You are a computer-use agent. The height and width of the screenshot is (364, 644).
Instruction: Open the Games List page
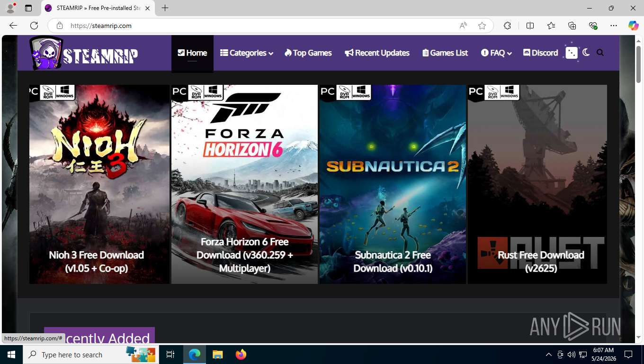coord(445,53)
